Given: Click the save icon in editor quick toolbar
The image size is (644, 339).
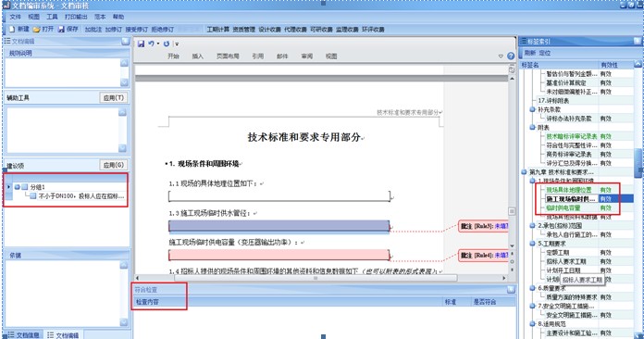Looking at the screenshot, I should tap(141, 44).
